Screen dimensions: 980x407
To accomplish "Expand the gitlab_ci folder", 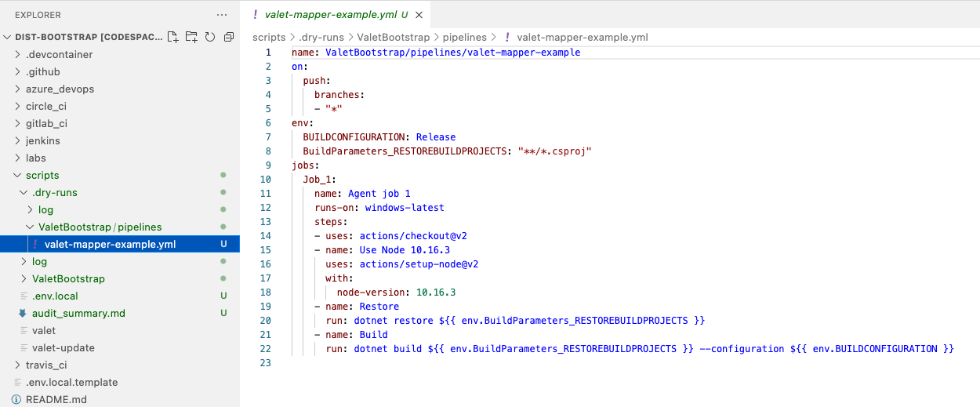I will click(x=46, y=123).
